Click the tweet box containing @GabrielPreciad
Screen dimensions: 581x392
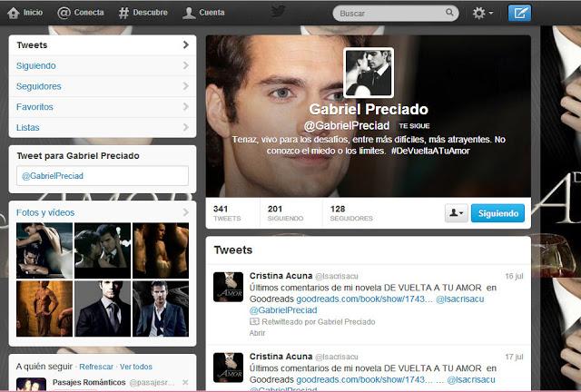point(102,175)
